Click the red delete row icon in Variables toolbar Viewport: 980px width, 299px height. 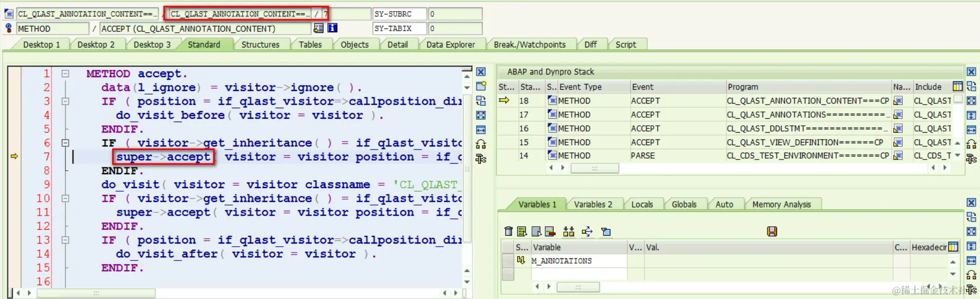[x=550, y=231]
